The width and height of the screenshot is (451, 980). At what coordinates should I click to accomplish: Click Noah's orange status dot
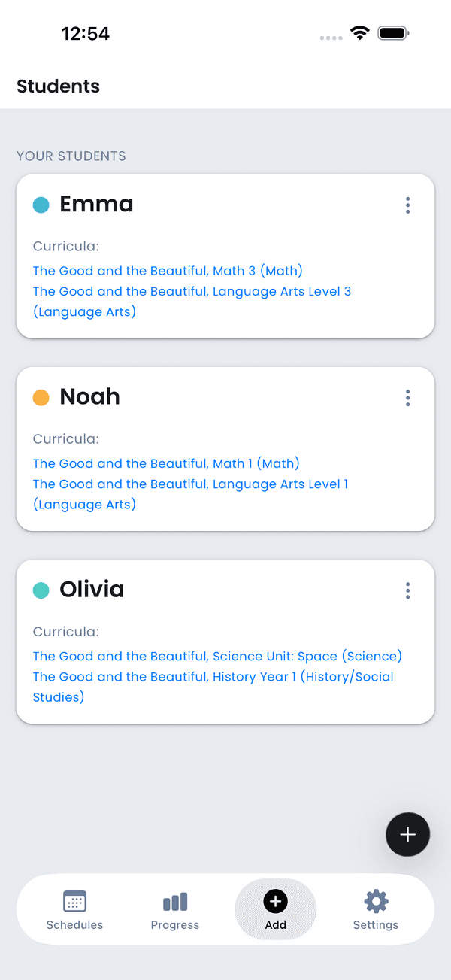(41, 396)
